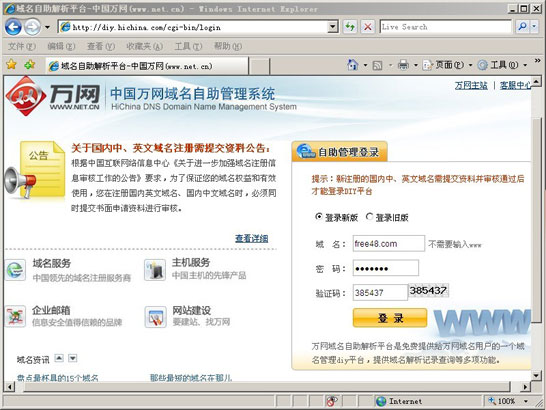Click the browser Back arrow button
546x410 pixels.
(x=13, y=27)
